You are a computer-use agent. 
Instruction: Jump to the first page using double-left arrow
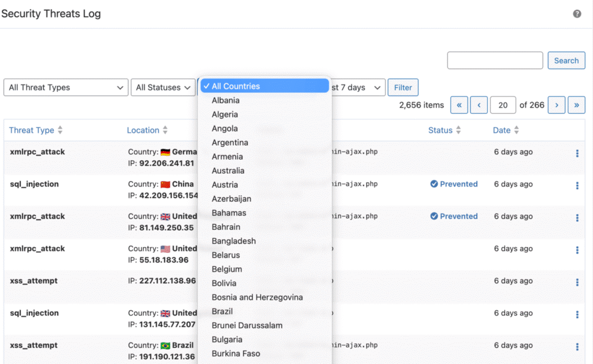(x=459, y=105)
